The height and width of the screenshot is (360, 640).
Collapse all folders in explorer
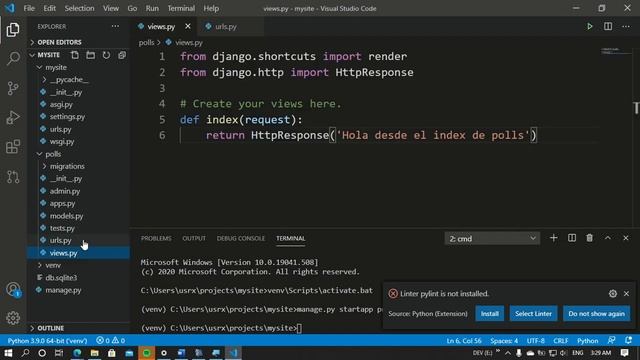point(122,55)
